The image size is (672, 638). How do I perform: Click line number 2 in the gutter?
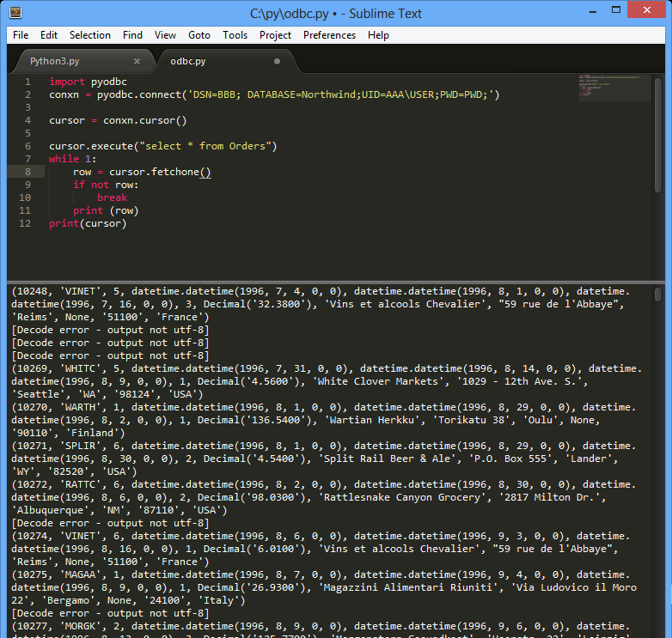point(27,94)
